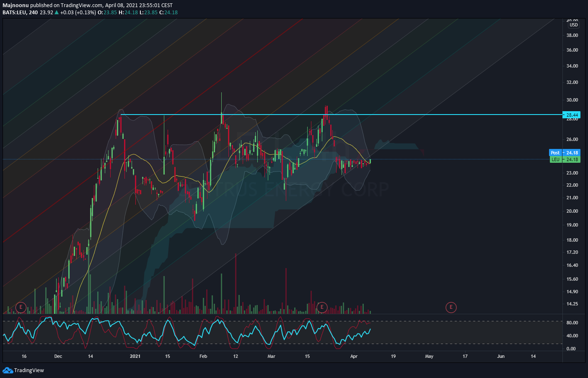This screenshot has height=378, width=588.
Task: Click the 0.00 oscillator axis label
Action: (571, 349)
